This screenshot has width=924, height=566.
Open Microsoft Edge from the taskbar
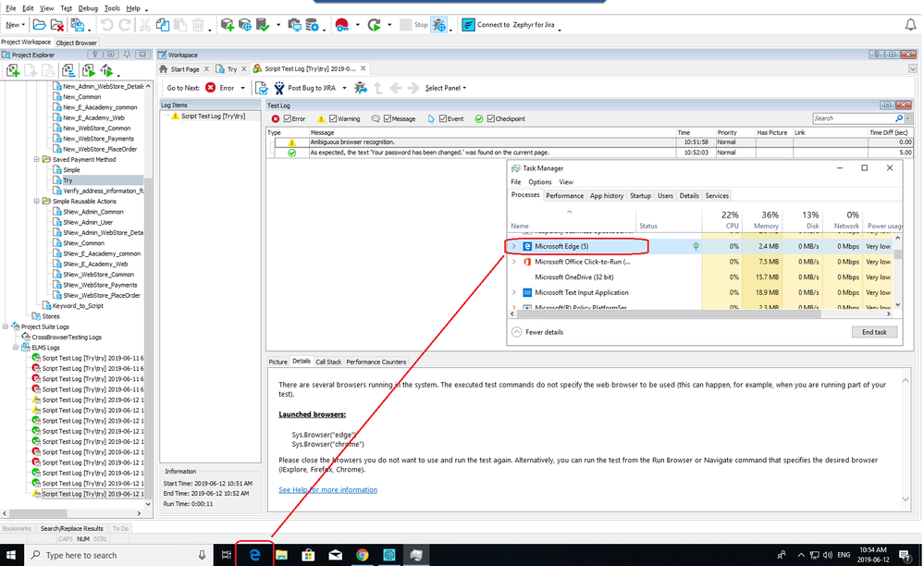pos(254,555)
